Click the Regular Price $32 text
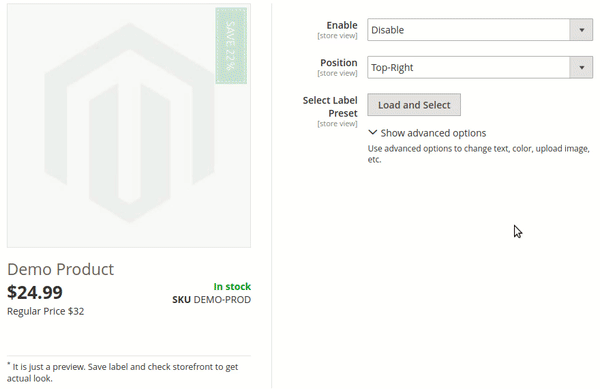Viewport: 600px width, 389px height. [46, 311]
